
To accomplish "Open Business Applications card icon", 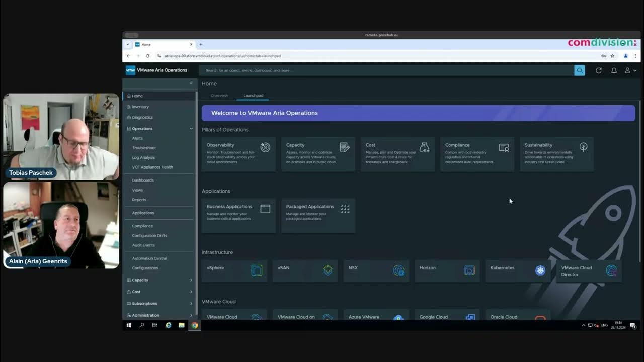I will click(265, 209).
